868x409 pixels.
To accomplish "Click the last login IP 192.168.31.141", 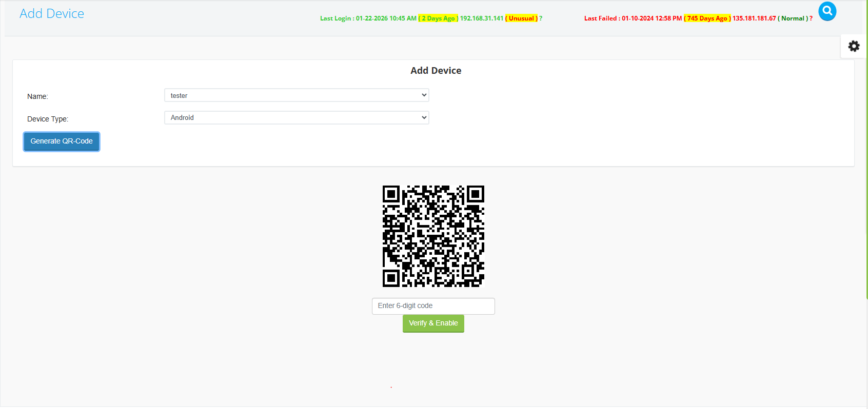I will 482,18.
